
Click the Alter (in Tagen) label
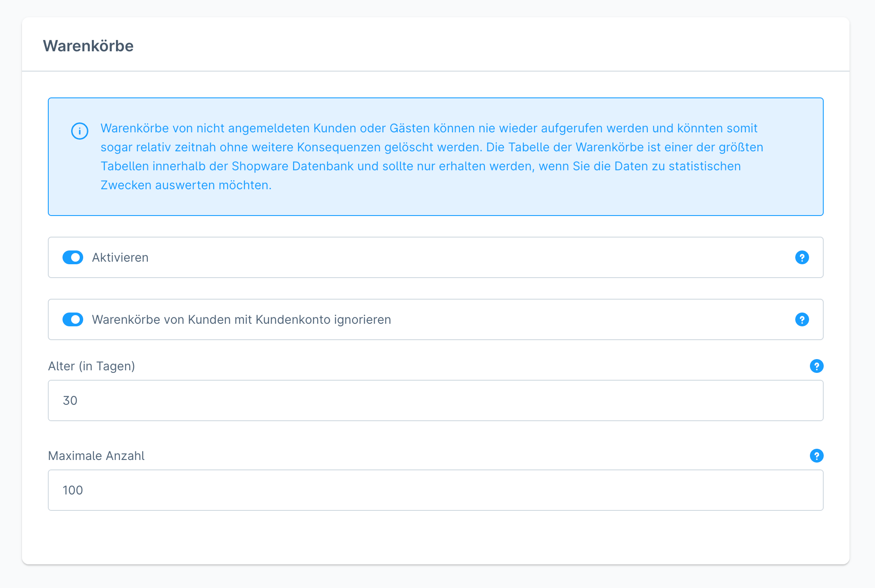click(92, 366)
